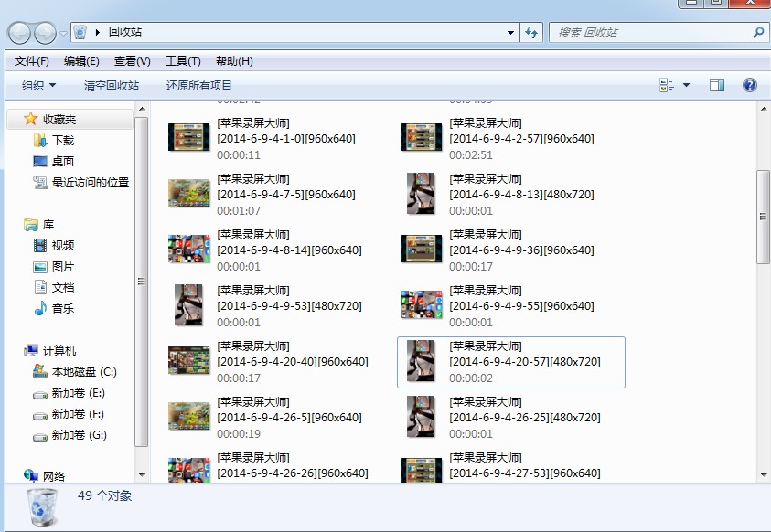
Task: Select thumbnail of video 2014-6-9-4-2-57
Action: [422, 137]
